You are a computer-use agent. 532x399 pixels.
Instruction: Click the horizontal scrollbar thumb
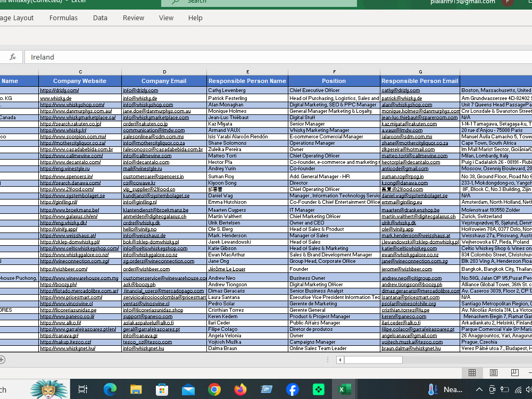374,360
